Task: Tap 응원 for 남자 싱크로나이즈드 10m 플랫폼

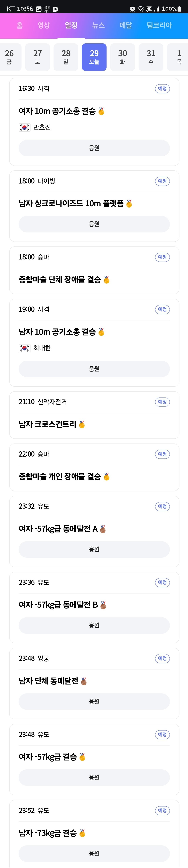Action: pyautogui.click(x=94, y=224)
